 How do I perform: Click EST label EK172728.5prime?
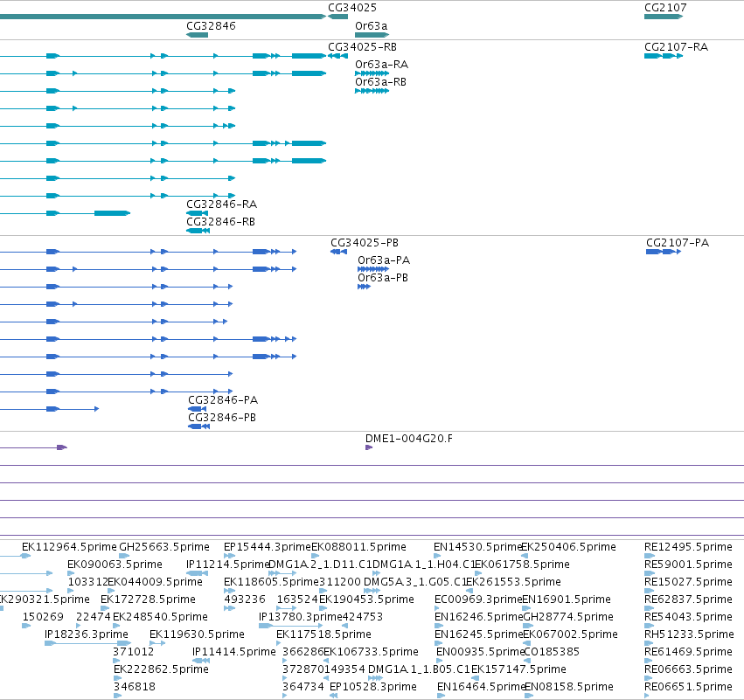(x=148, y=600)
